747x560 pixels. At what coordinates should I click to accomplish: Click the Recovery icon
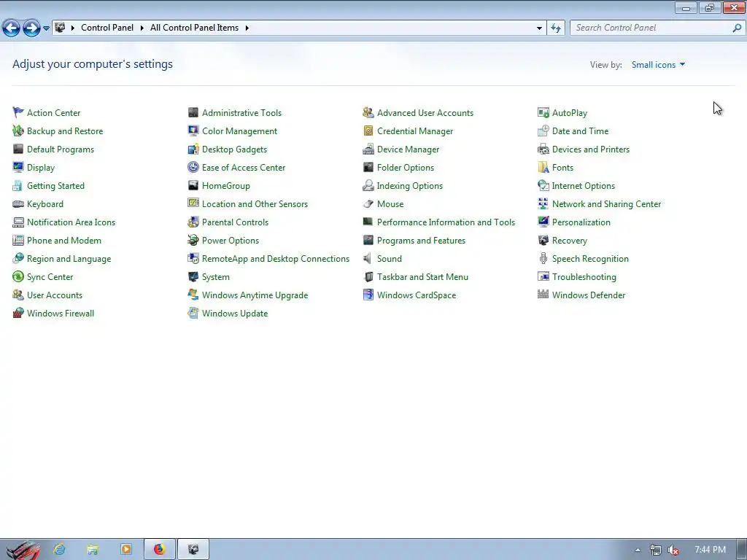point(543,240)
